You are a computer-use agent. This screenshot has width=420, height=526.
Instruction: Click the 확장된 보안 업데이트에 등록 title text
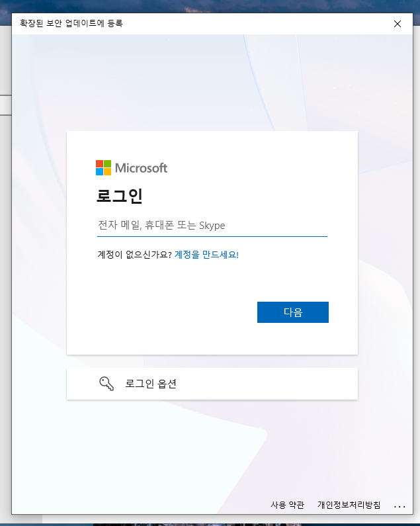point(71,24)
